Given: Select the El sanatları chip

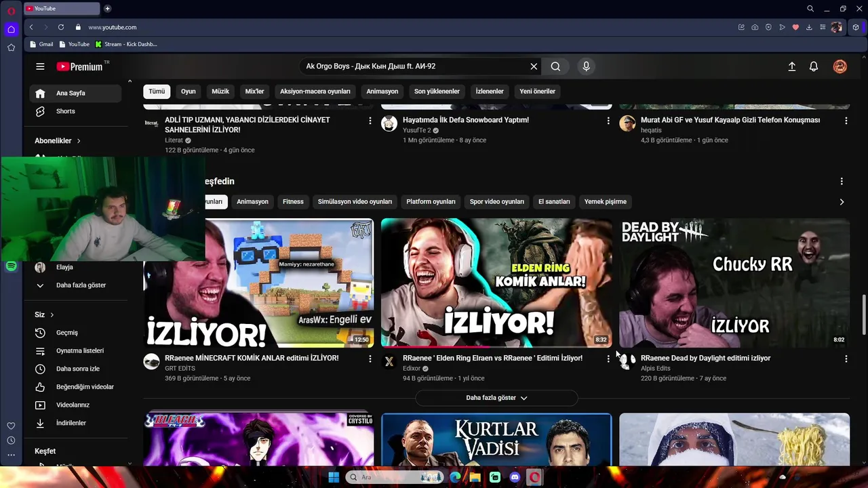Looking at the screenshot, I should tap(554, 201).
